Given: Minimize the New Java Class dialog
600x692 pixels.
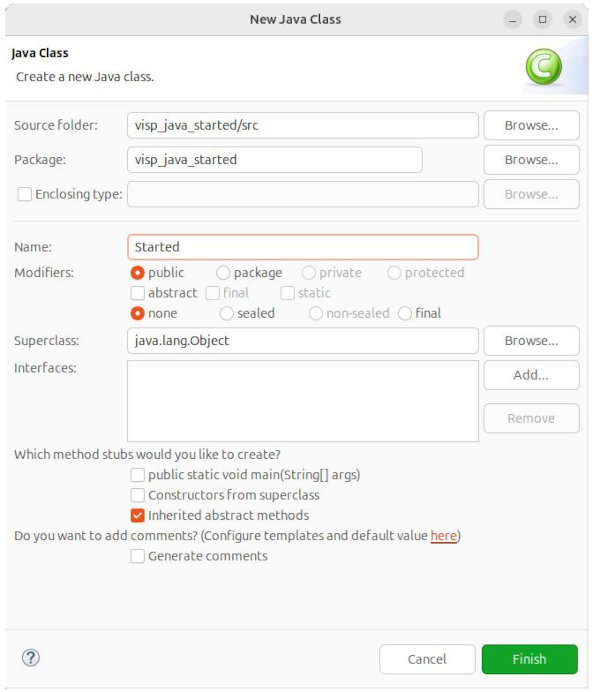Looking at the screenshot, I should coord(512,19).
